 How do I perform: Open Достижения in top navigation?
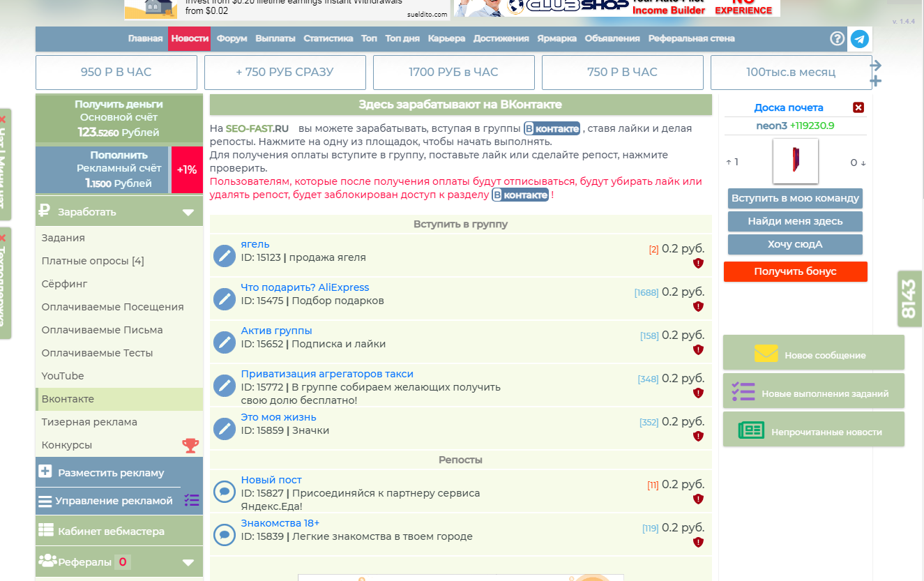pos(501,38)
